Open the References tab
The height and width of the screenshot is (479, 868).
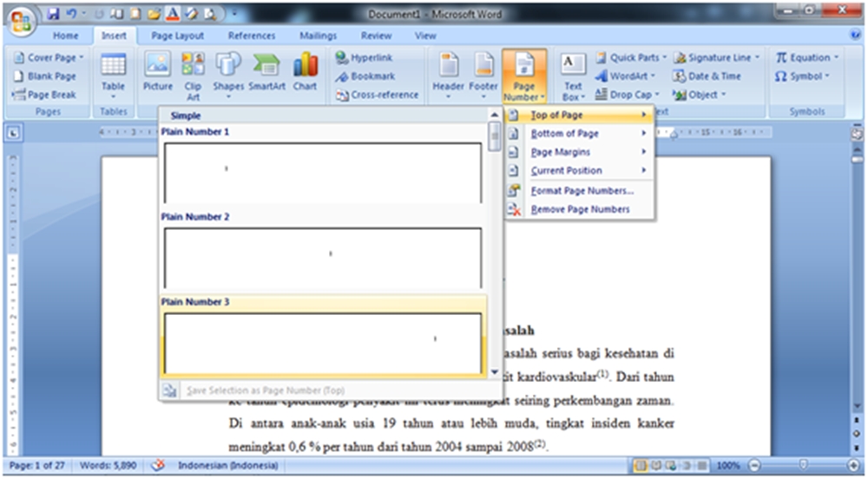click(x=252, y=36)
